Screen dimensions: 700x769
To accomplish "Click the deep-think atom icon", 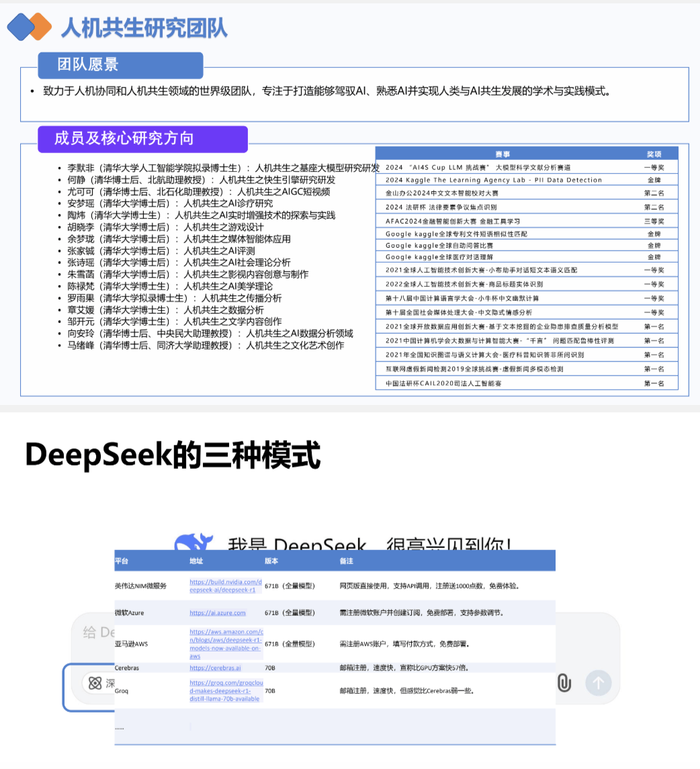I will pos(95,682).
